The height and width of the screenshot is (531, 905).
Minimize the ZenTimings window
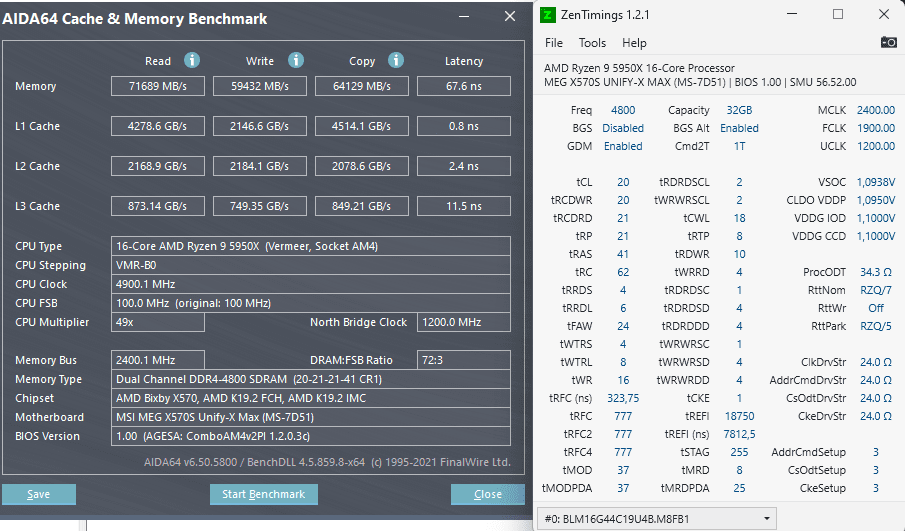pos(792,14)
